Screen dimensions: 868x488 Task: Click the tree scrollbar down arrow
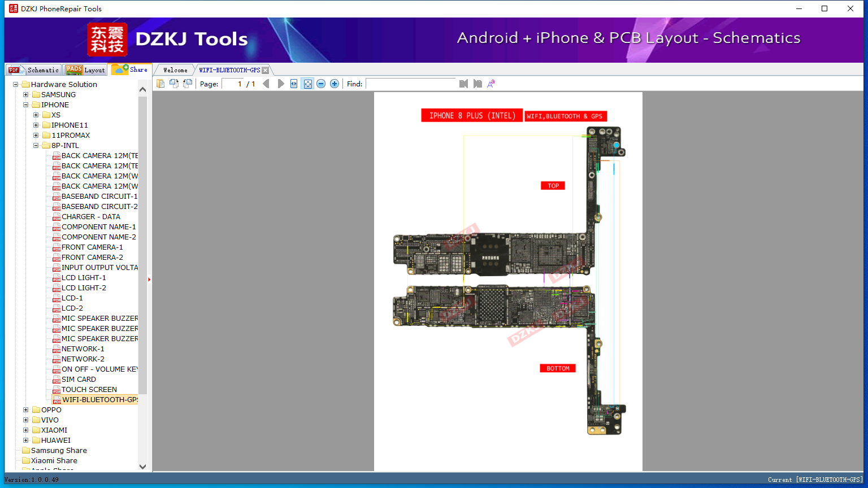pyautogui.click(x=142, y=467)
